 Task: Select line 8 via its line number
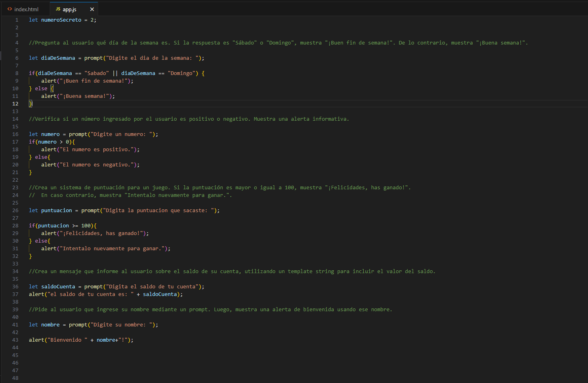coord(17,73)
